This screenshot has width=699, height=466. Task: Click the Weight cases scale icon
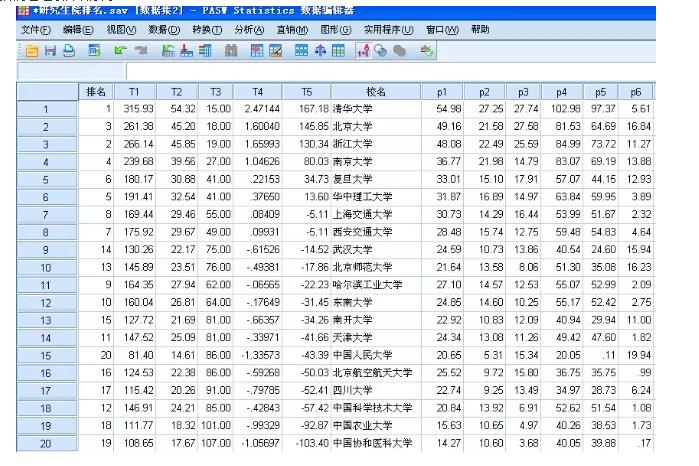coord(320,51)
